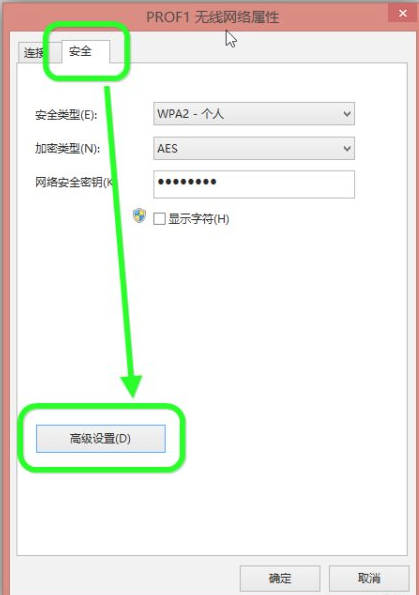Open the 加密类型 combo box showing AES
The width and height of the screenshot is (419, 595).
[254, 148]
